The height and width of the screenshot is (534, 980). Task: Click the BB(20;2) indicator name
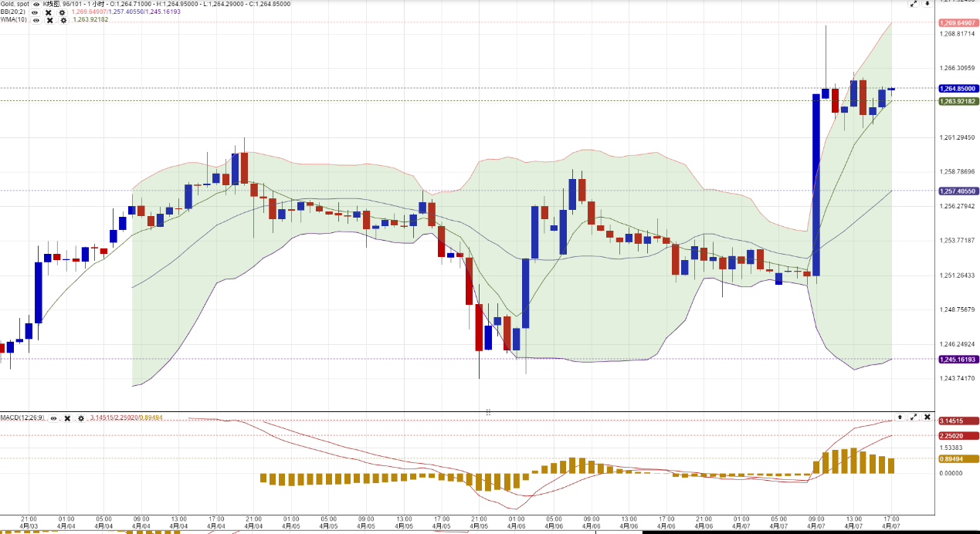click(x=12, y=12)
